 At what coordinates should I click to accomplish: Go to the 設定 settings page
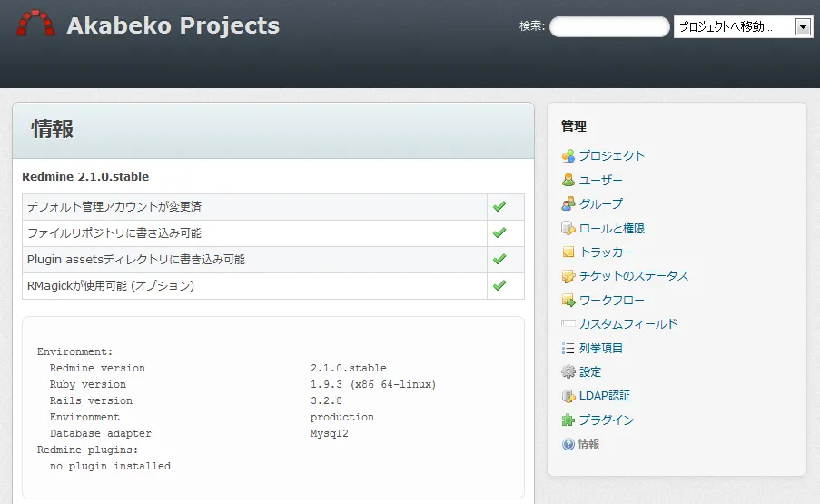(x=590, y=371)
